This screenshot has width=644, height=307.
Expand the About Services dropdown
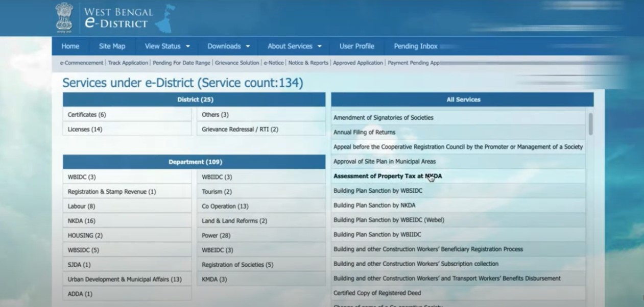tap(295, 46)
